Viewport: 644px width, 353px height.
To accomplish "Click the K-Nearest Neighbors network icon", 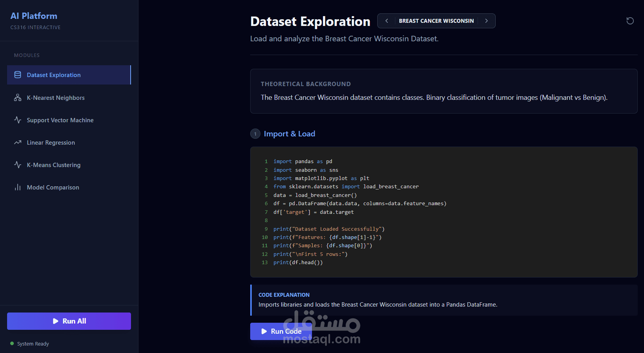I will tap(18, 97).
